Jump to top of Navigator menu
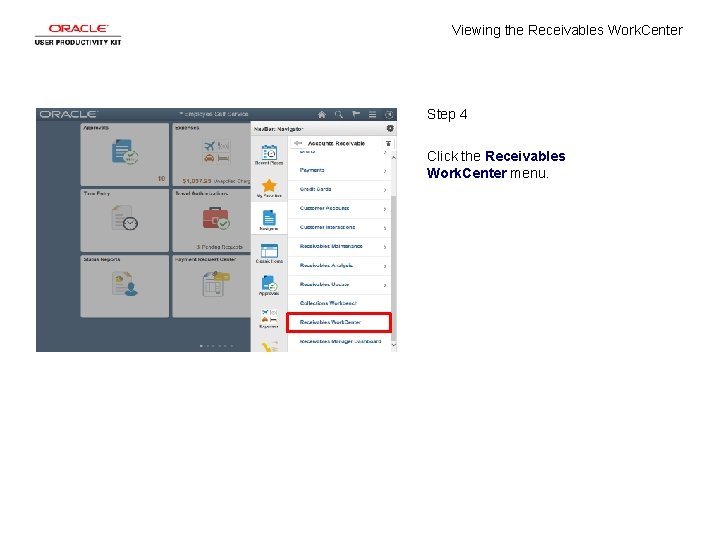720x540 pixels. pos(388,143)
